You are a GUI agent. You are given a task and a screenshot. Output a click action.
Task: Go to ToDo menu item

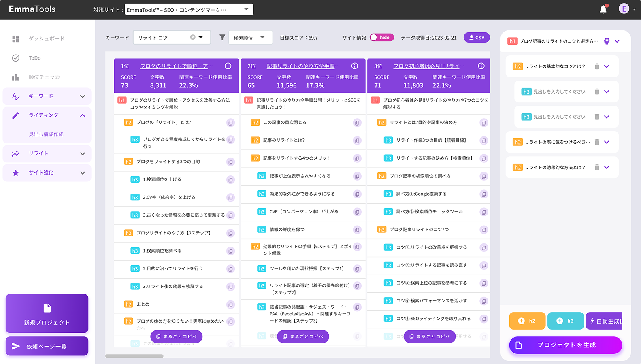pos(34,58)
